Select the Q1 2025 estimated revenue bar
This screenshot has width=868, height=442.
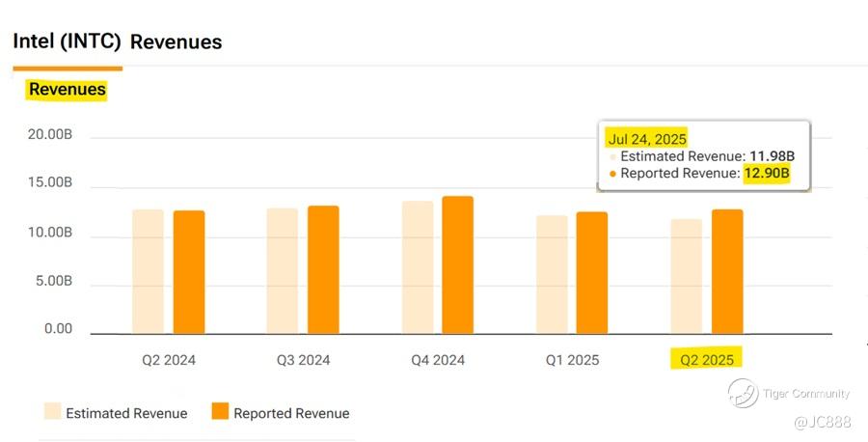pyautogui.click(x=552, y=275)
